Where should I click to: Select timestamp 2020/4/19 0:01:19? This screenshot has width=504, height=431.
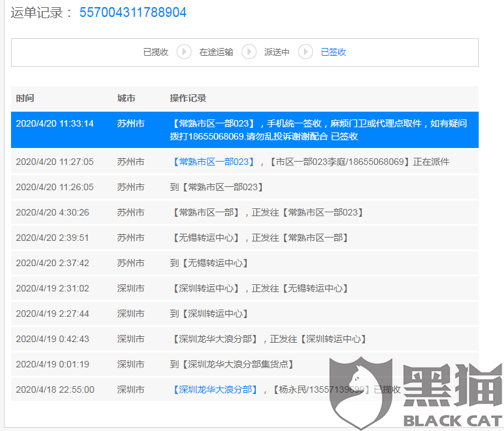pos(53,365)
